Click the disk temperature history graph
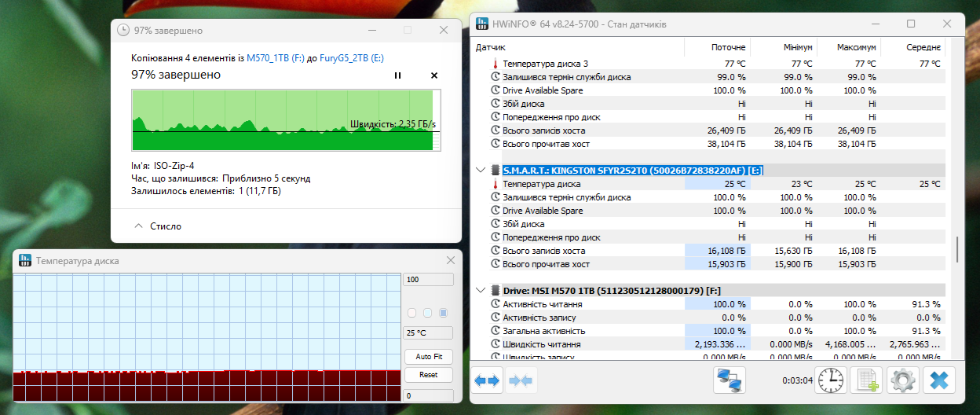This screenshot has height=415, width=980. 207,338
